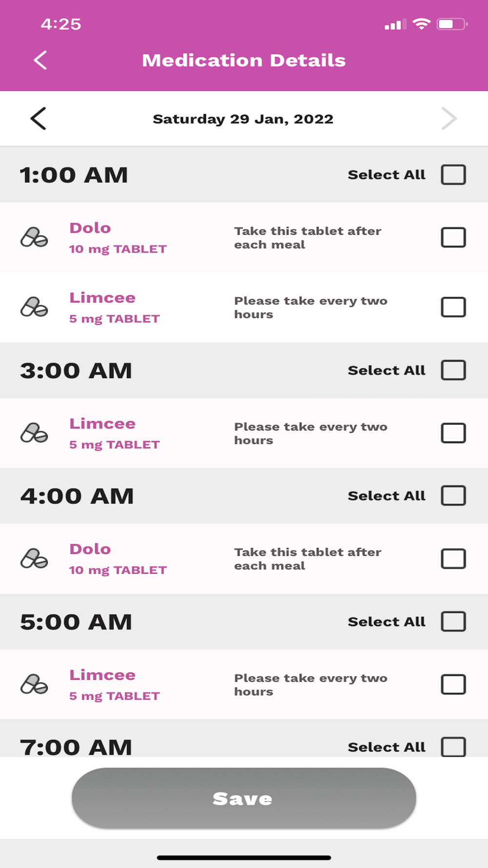The height and width of the screenshot is (868, 488).
Task: Tap pill icon for 4:00 AM Dolo
Action: (x=34, y=559)
